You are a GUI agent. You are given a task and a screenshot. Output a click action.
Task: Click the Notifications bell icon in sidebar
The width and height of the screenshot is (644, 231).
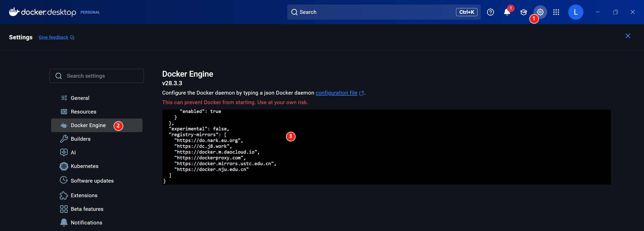(x=64, y=222)
